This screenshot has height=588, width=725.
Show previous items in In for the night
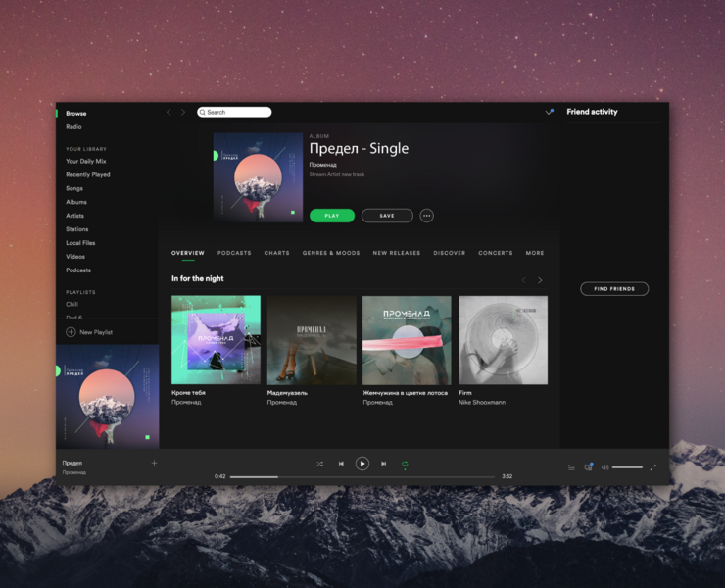point(524,280)
